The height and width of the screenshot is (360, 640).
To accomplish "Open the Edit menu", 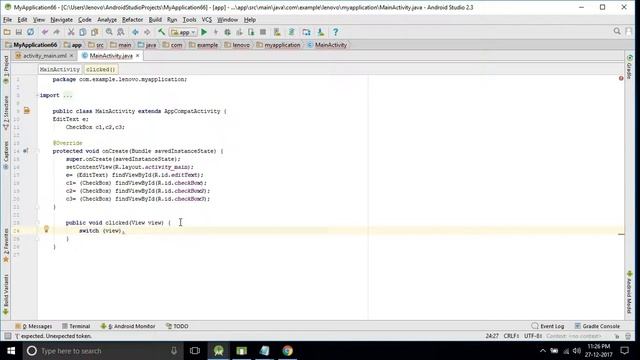I will pyautogui.click(x=22, y=20).
